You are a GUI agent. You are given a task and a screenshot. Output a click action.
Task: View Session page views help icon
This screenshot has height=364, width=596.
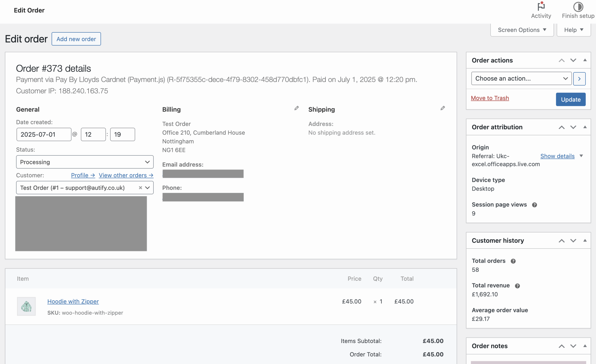click(535, 205)
